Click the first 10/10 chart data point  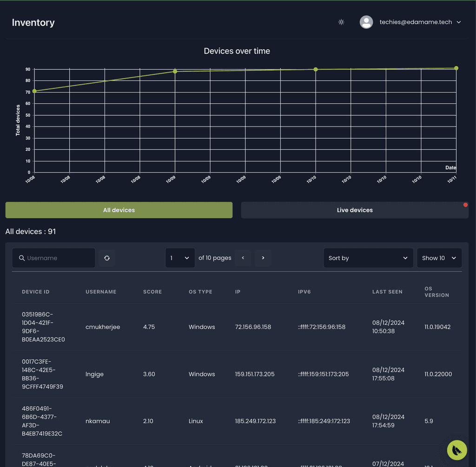point(316,69)
